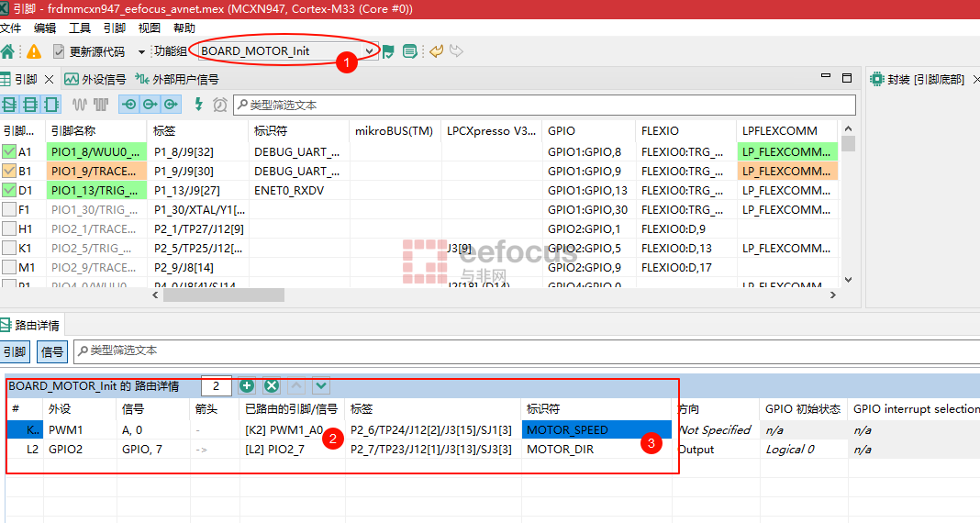Open the 编辑 menu

(x=45, y=28)
